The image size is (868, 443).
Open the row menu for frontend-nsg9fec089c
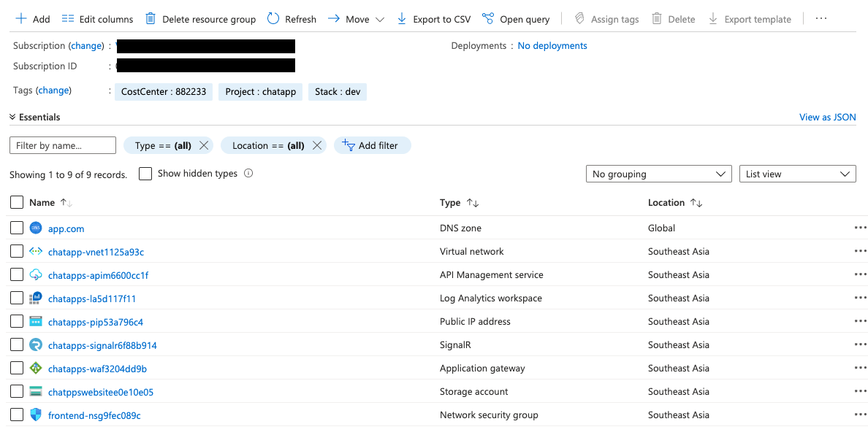coord(860,415)
